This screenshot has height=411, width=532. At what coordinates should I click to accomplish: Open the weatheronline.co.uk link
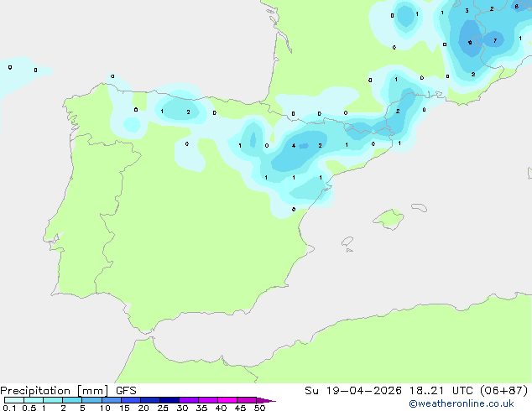click(x=462, y=403)
